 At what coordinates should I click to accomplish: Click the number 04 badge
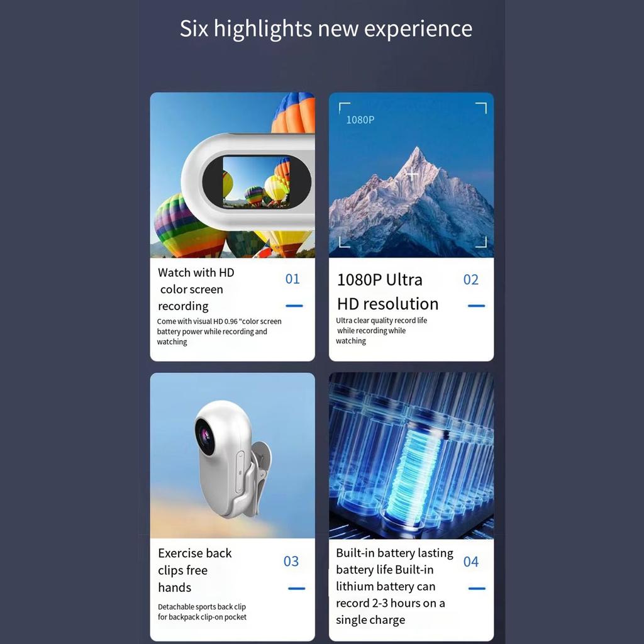pos(470,562)
